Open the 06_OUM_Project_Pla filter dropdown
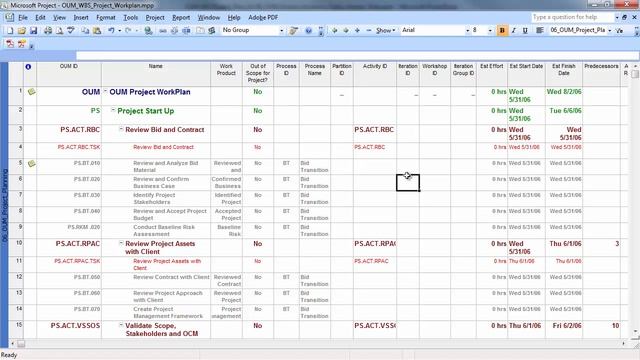Viewport: 640px width, 360px height. 609,31
